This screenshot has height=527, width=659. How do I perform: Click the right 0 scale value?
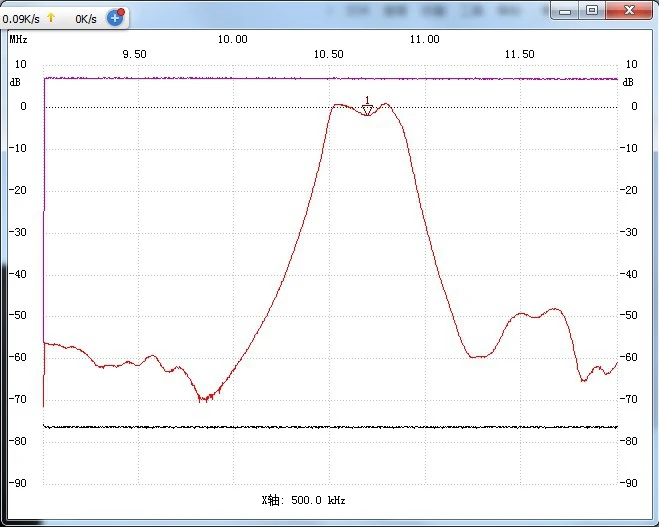[634, 106]
